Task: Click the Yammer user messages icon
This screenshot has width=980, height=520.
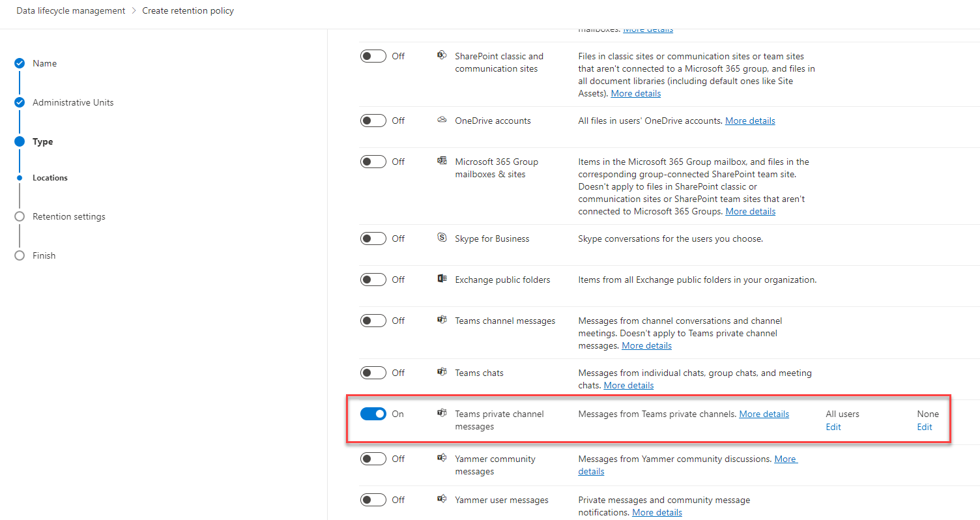Action: point(442,499)
